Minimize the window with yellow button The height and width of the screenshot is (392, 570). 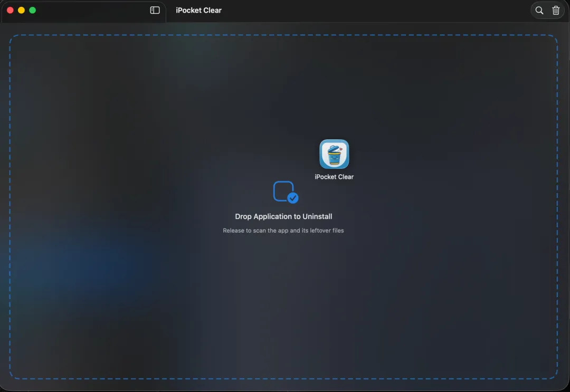22,10
